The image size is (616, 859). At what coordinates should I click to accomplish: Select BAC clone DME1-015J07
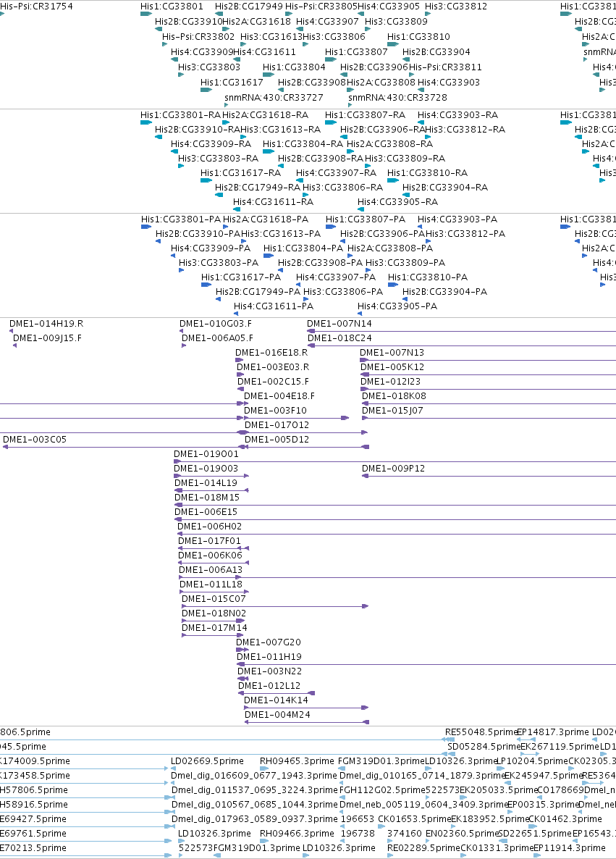point(392,411)
